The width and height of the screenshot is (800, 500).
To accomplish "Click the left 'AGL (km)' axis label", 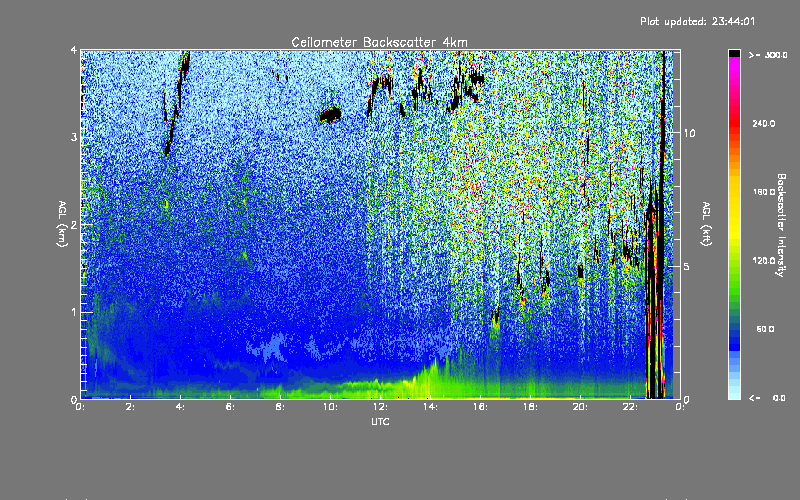I will coord(62,224).
